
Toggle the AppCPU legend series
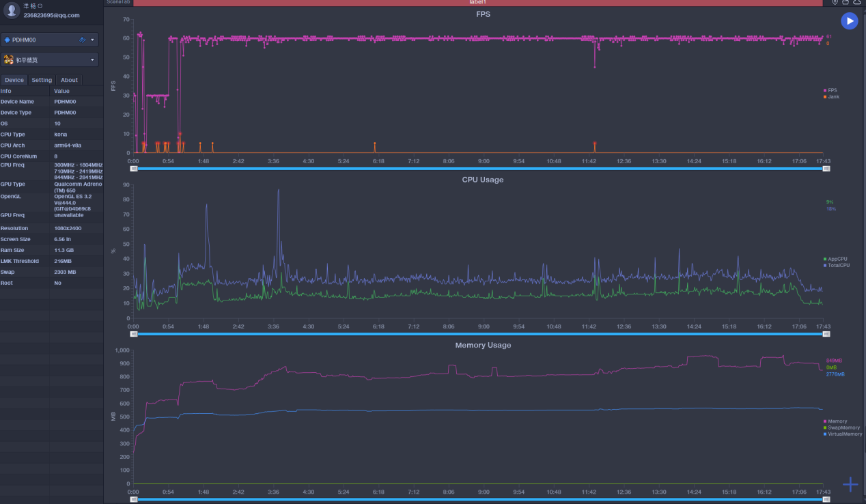pyautogui.click(x=835, y=259)
